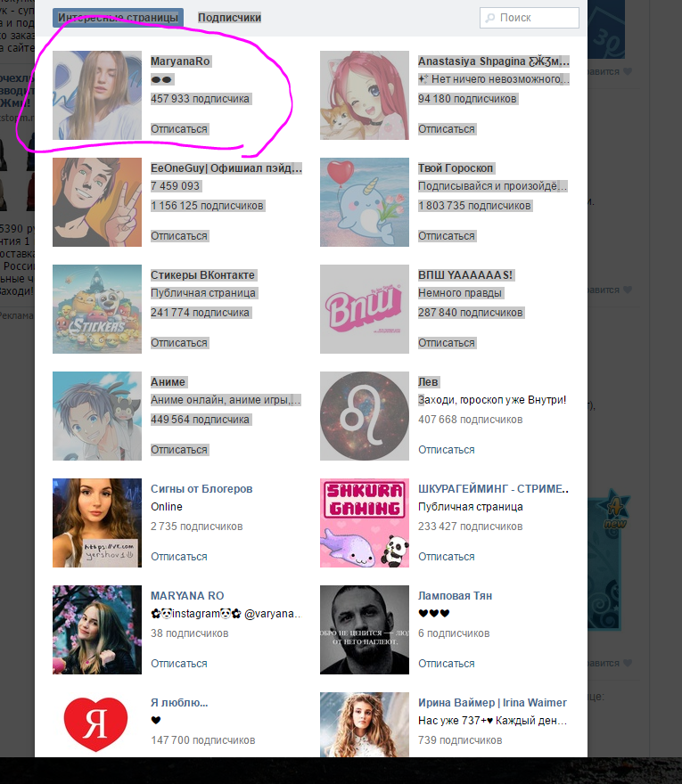Click the red heart Я люблю icon
This screenshot has width=682, height=784.
click(x=95, y=724)
